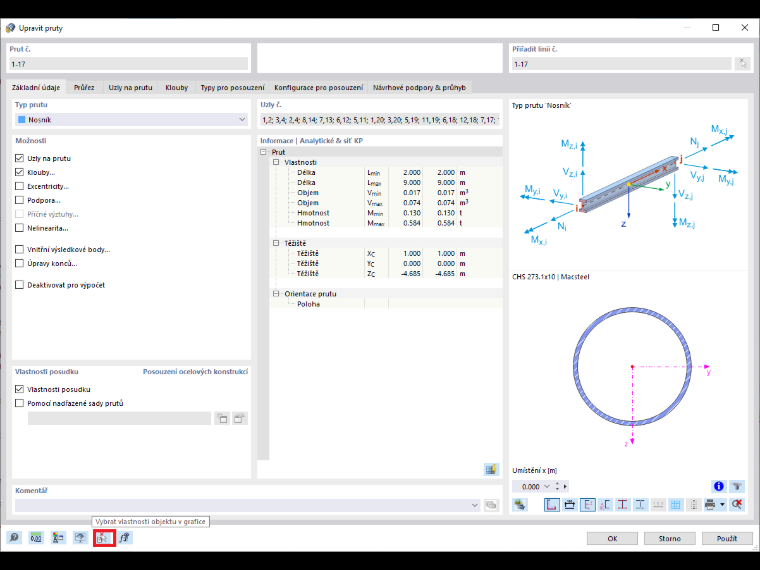Click 'Posouzení ocelových konstrukcí' link

tap(195, 372)
